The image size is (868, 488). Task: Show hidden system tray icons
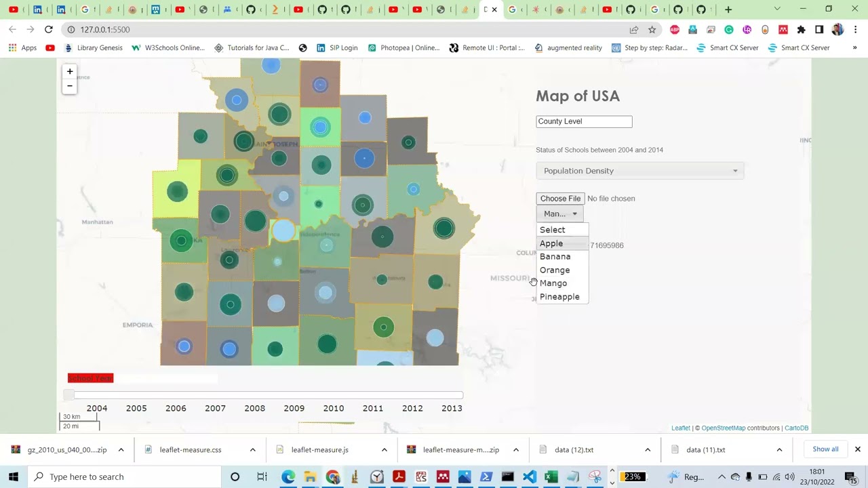[722, 477]
